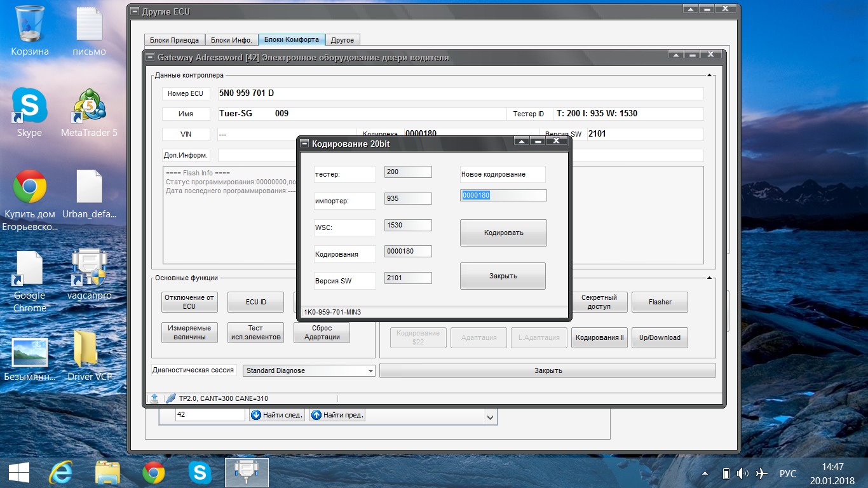Image resolution: width=868 pixels, height=488 pixels.
Task: Launch Skype from the desktop shortcut
Action: pos(29,112)
